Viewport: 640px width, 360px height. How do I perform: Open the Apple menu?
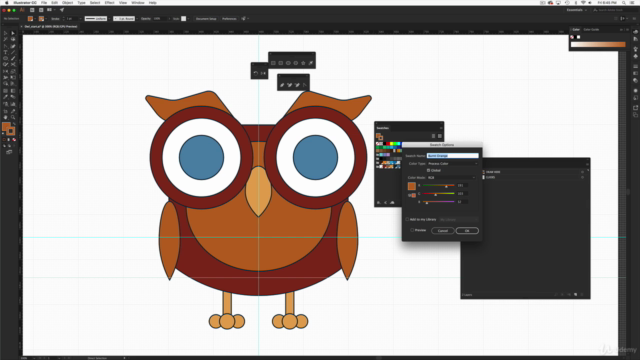[x=7, y=3]
